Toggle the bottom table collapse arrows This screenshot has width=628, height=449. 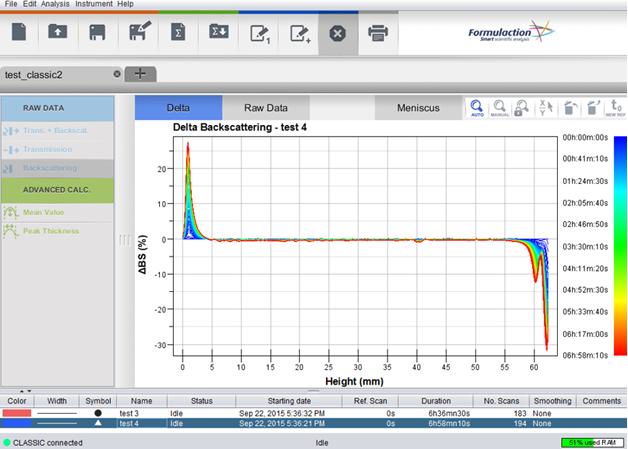(25, 391)
